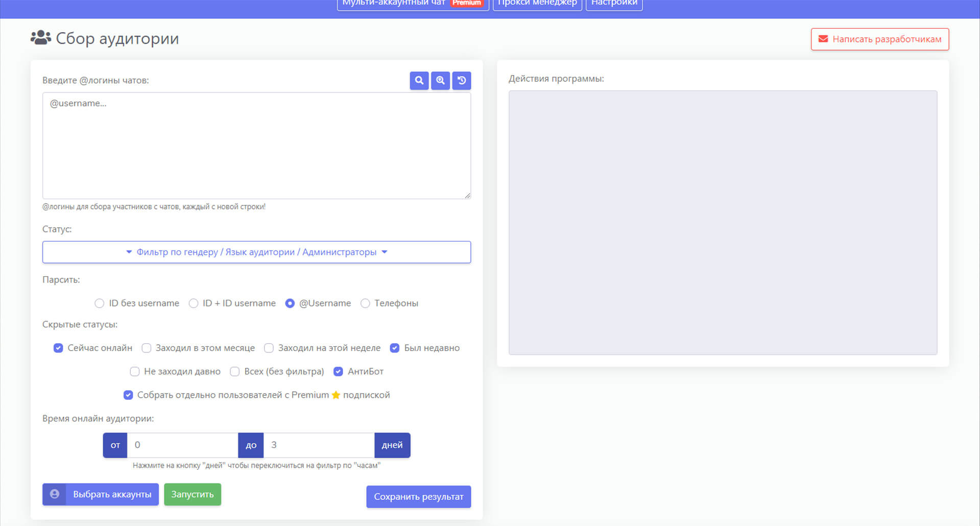Select the Телефоны radio option

click(365, 303)
